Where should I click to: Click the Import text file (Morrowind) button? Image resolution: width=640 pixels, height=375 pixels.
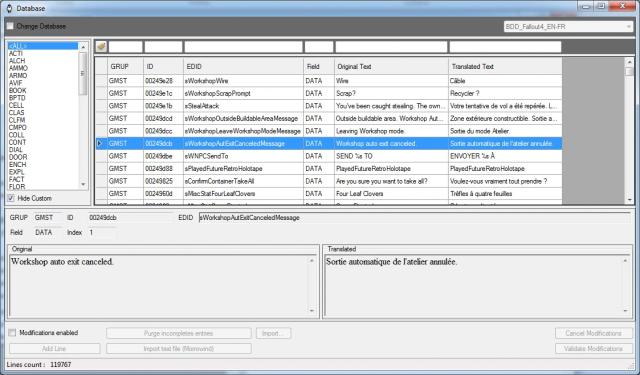(x=179, y=349)
